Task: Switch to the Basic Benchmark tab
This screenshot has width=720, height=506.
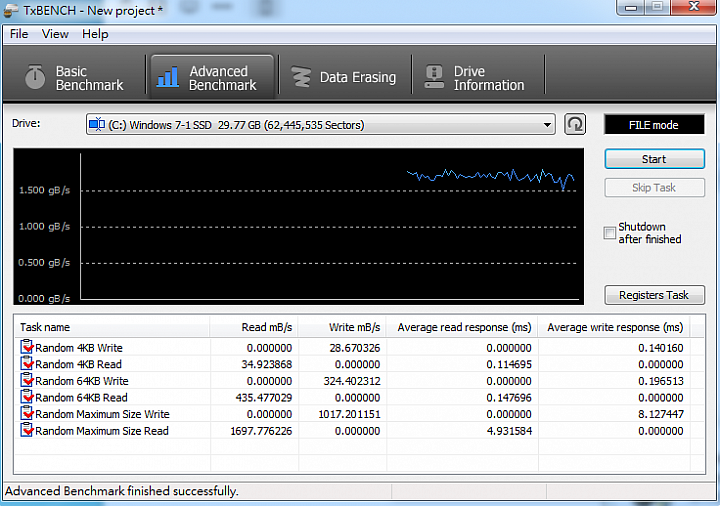Action: point(74,77)
